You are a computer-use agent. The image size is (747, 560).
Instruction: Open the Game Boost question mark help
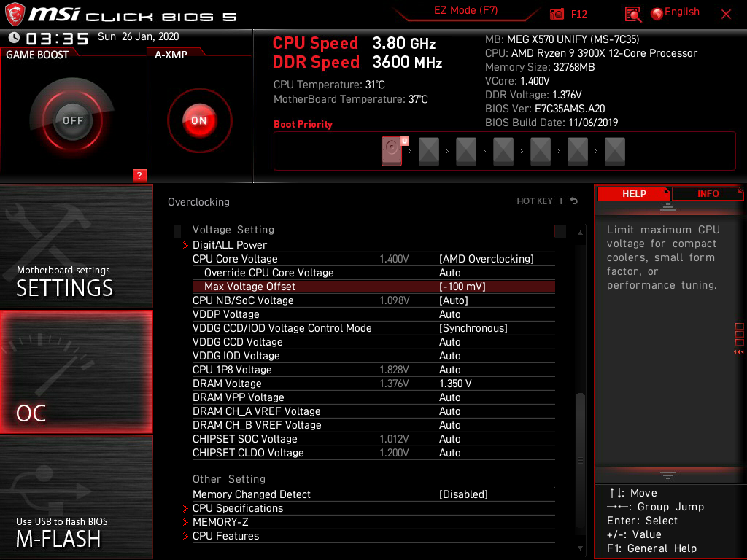[x=139, y=175]
